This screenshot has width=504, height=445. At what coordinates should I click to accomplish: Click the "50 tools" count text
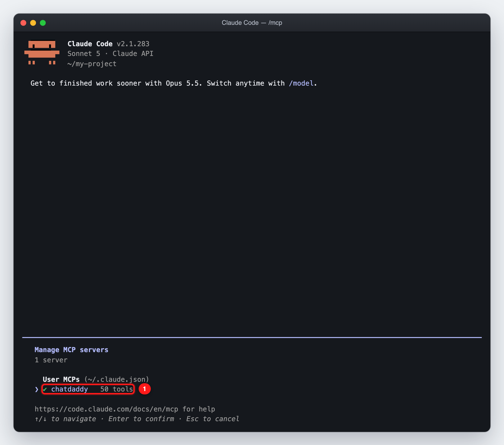[117, 389]
